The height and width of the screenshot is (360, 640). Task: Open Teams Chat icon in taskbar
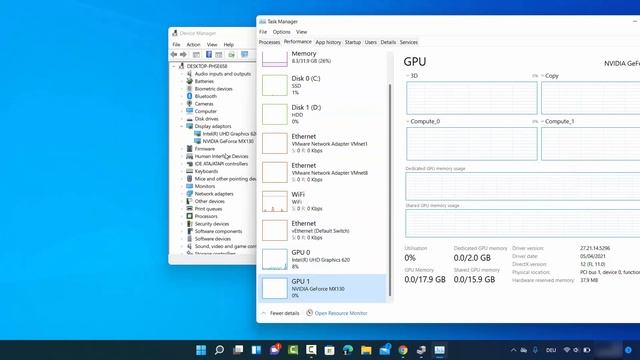coord(275,350)
